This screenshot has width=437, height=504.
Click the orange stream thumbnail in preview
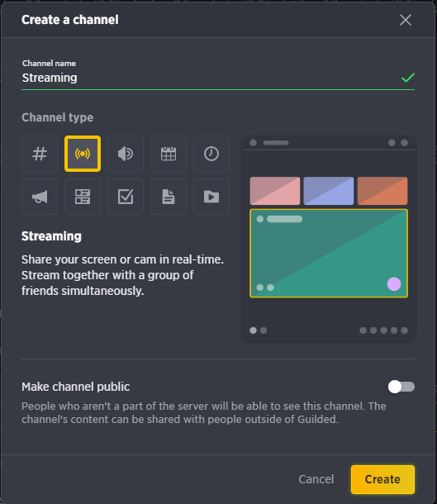[382, 191]
